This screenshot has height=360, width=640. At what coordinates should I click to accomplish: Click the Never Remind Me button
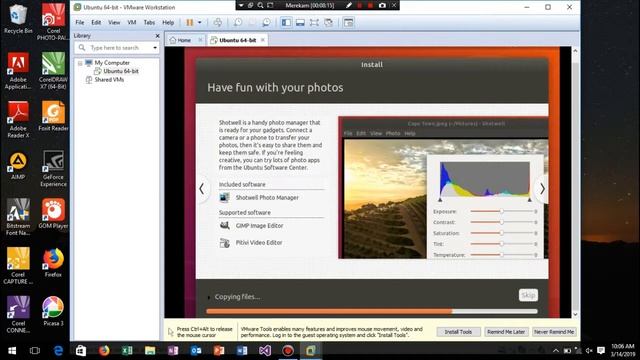click(x=554, y=332)
